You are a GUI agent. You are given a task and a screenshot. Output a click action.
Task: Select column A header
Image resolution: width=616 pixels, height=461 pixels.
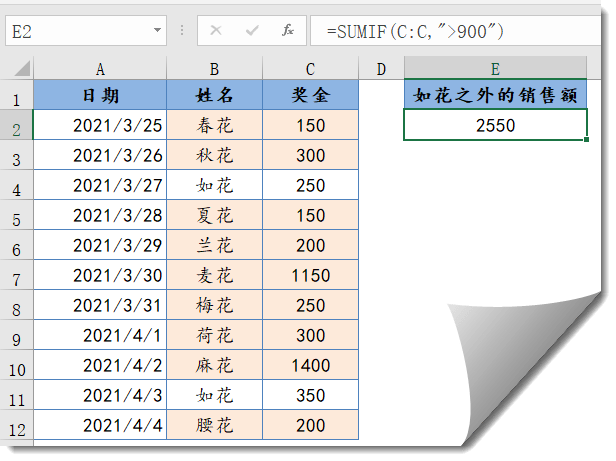point(100,68)
